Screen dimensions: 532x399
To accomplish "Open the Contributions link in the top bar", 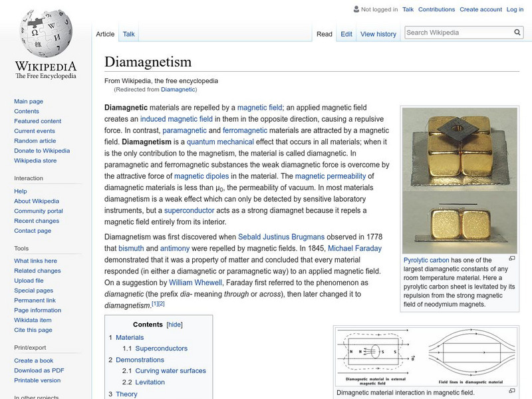I will click(436, 9).
